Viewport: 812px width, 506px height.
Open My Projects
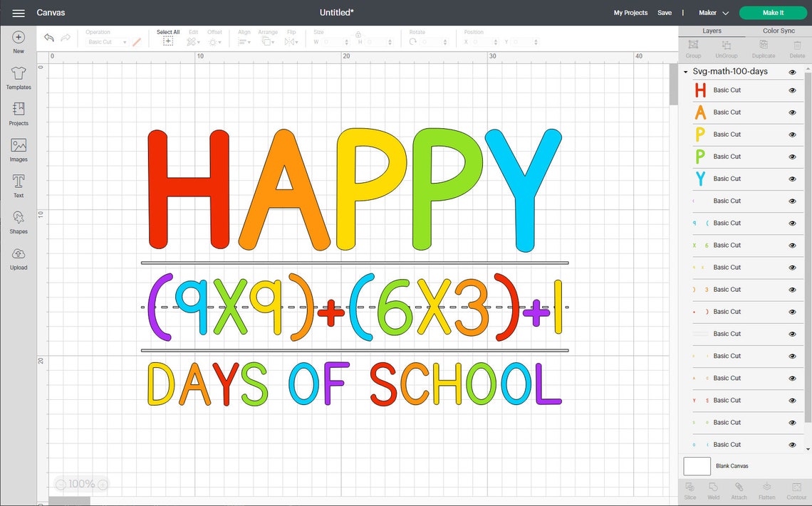click(x=630, y=12)
